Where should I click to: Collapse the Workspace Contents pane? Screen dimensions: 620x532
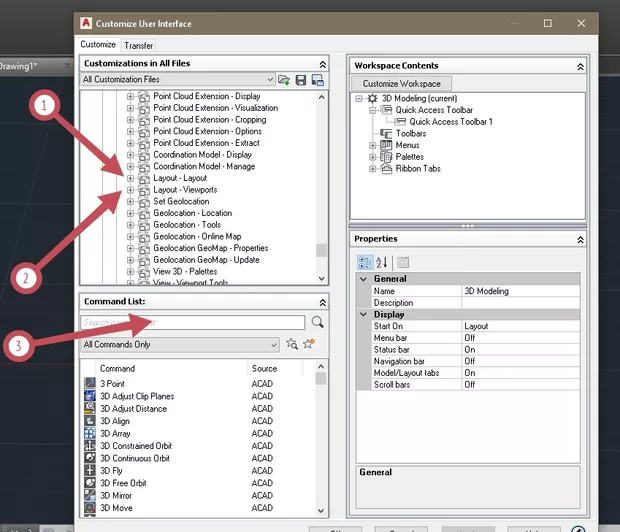[580, 66]
